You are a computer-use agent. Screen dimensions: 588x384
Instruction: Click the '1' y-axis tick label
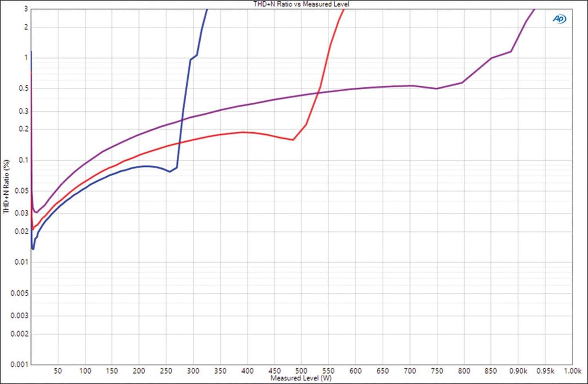(26, 58)
